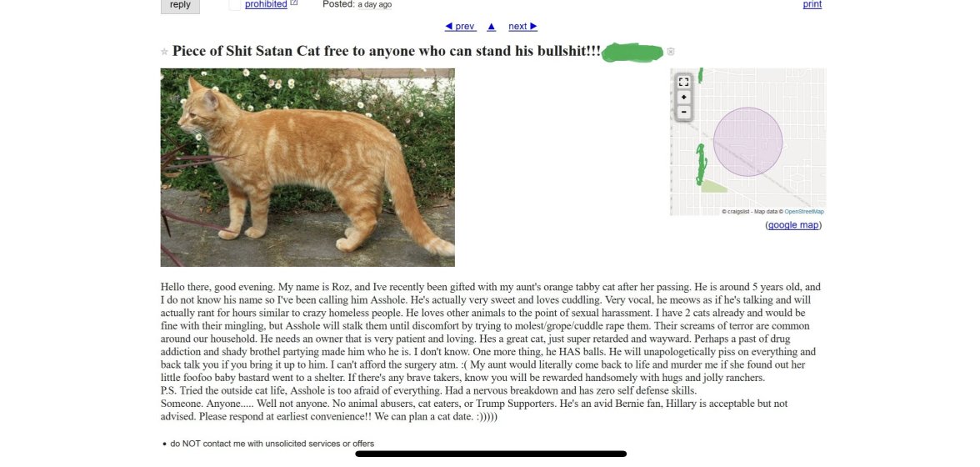Open the OpenStreetMap attribution link
This screenshot has height=467, width=980.
[x=804, y=212]
